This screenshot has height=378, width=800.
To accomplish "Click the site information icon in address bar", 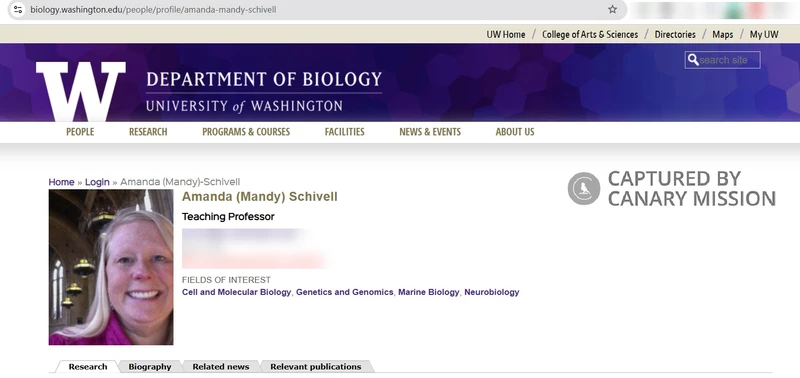I will click(18, 10).
